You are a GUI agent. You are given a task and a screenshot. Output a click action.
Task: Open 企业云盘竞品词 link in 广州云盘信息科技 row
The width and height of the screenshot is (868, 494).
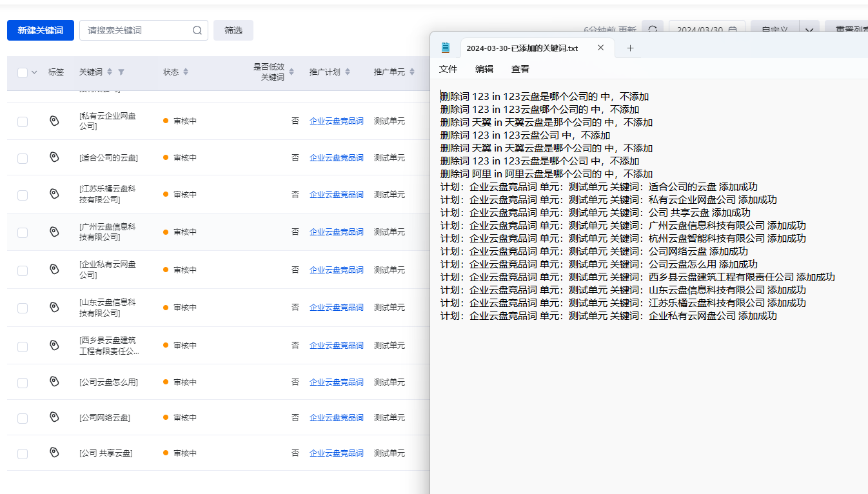point(337,232)
